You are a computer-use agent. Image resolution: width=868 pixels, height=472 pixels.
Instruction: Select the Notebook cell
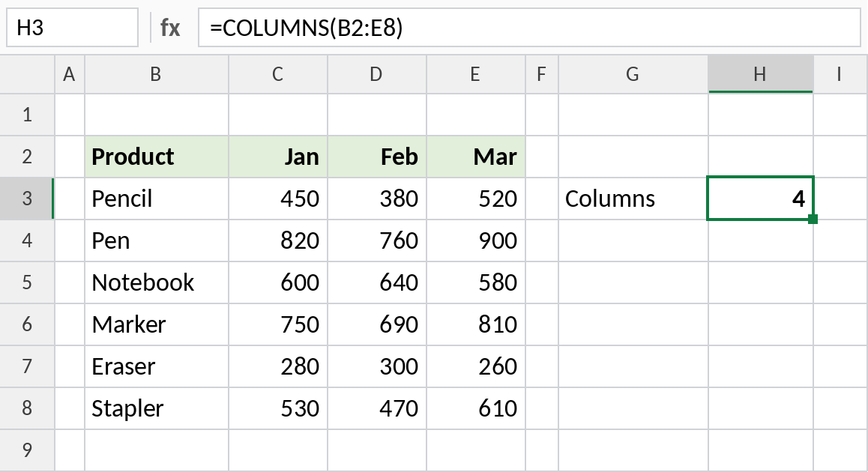156,282
